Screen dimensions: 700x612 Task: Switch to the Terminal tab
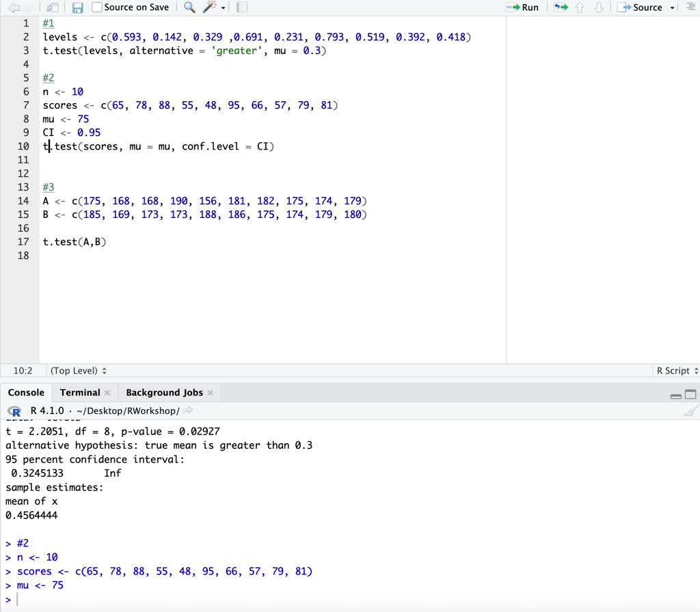pyautogui.click(x=80, y=393)
